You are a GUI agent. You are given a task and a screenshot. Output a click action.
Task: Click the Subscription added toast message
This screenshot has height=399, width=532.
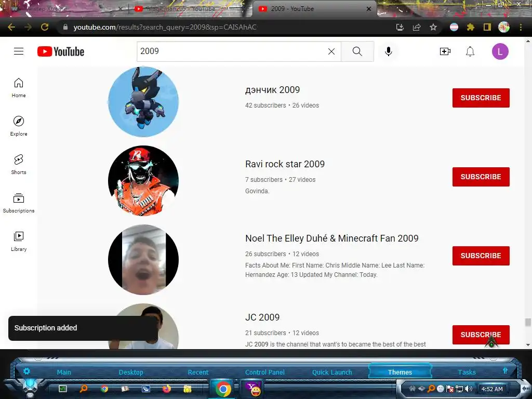83,328
